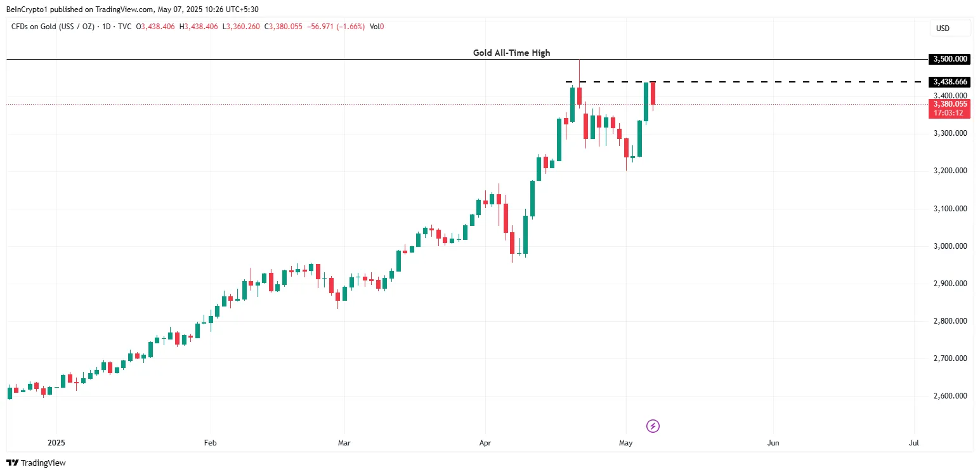Click the 3,500.000 price line label
Viewport: 980px width, 474px height.
tap(949, 59)
